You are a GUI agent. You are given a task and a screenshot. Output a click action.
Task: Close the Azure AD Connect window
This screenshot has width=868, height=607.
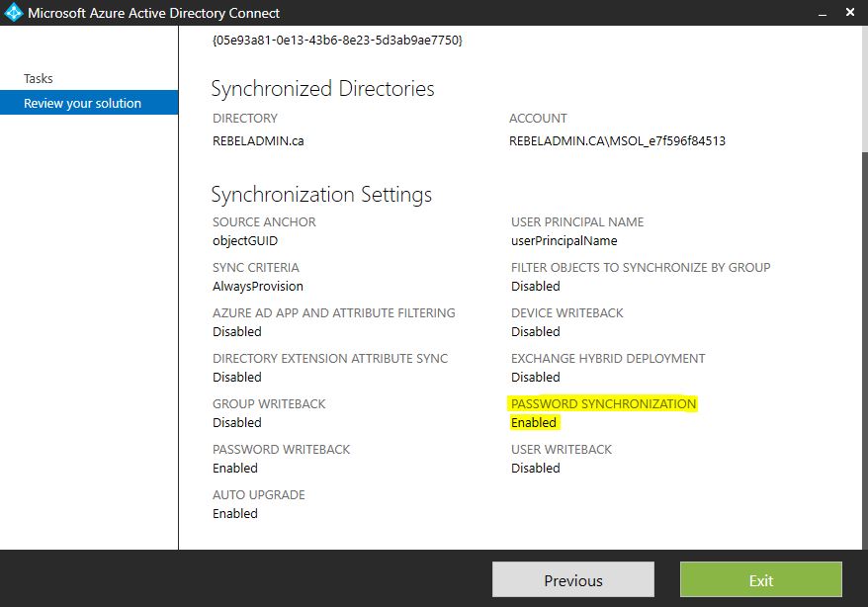pyautogui.click(x=850, y=12)
